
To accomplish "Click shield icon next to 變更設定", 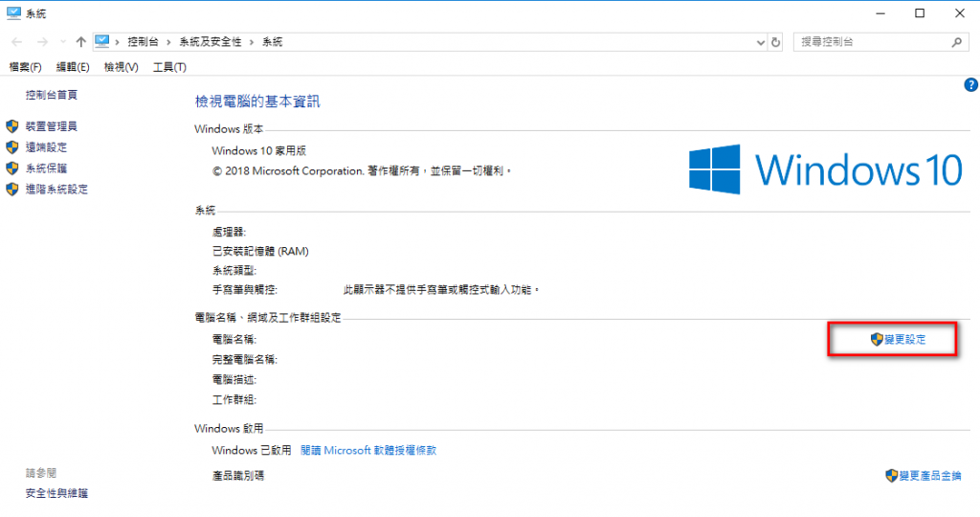I will [877, 340].
